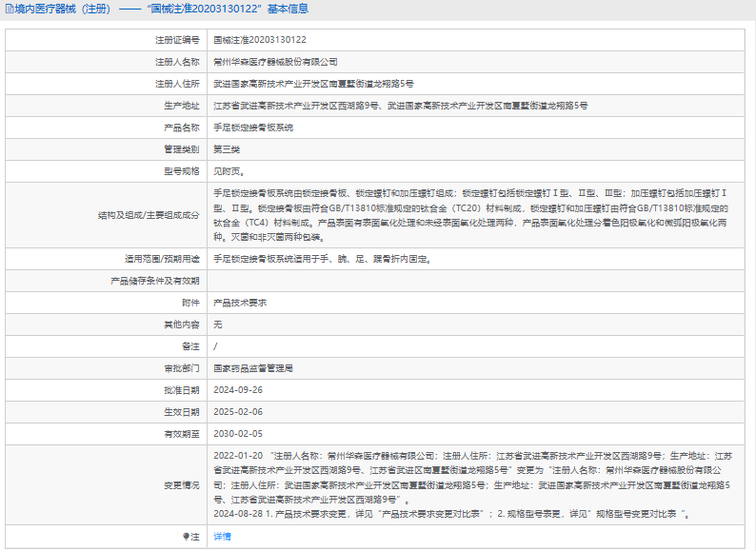Viewport: 756px width, 551px height.
Task: Click the 变更情况 change history text
Action: click(473, 484)
